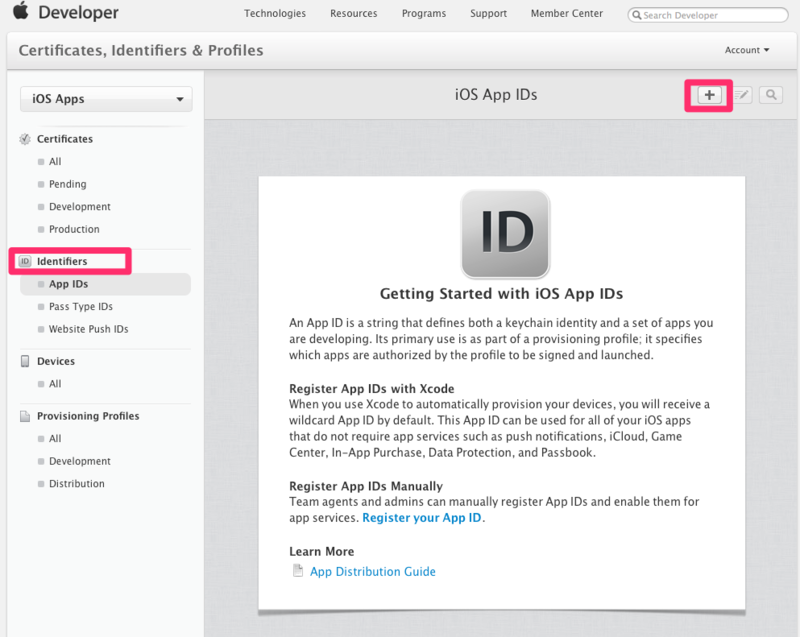This screenshot has height=637, width=800.
Task: Select Pass Type IDs
Action: pyautogui.click(x=81, y=307)
